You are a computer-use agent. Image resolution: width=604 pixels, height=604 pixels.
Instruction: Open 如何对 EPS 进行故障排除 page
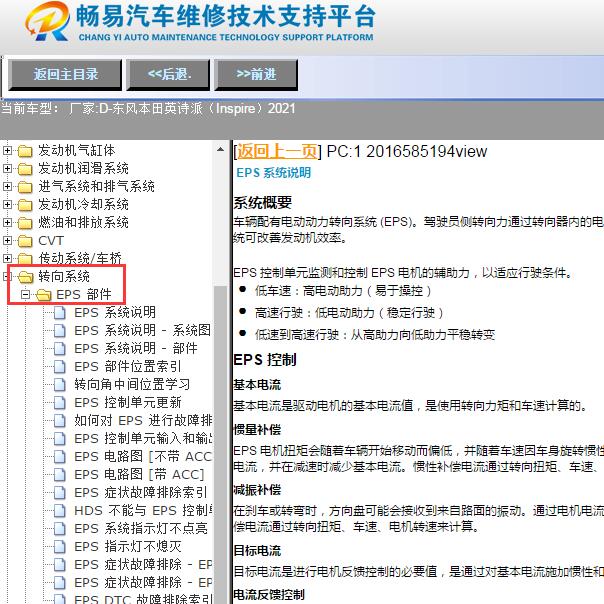(143, 420)
